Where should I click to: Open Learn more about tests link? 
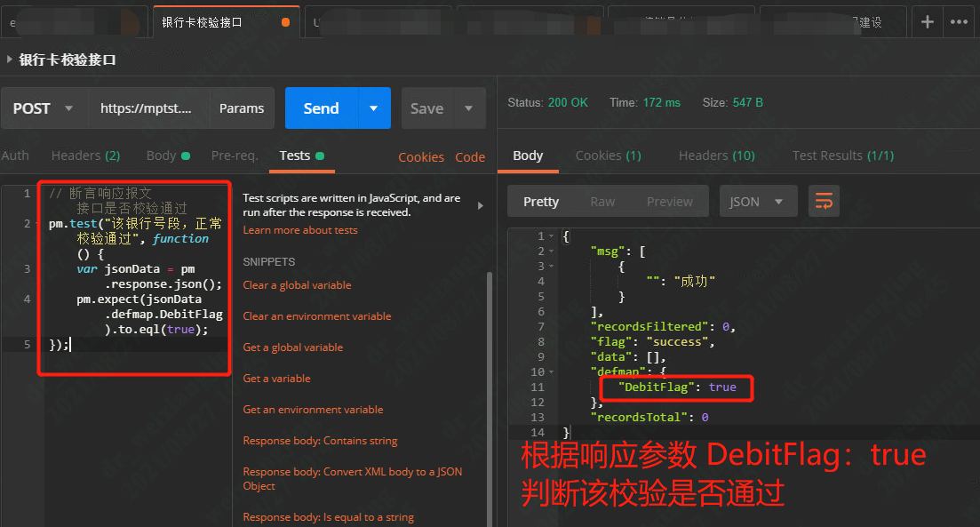pyautogui.click(x=300, y=230)
